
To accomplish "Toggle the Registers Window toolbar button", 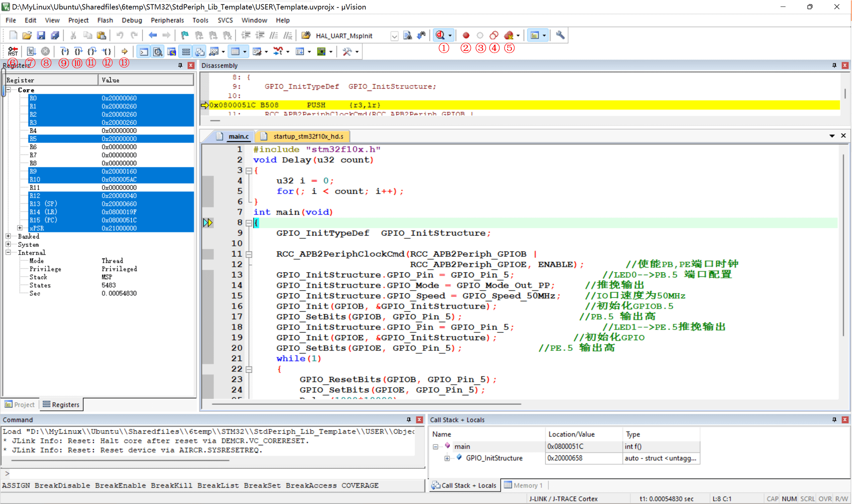I will pos(186,51).
